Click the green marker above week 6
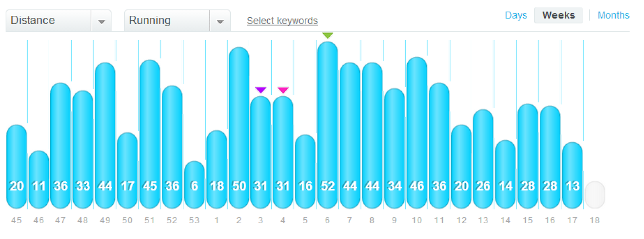This screenshot has height=239, width=644. pyautogui.click(x=328, y=35)
